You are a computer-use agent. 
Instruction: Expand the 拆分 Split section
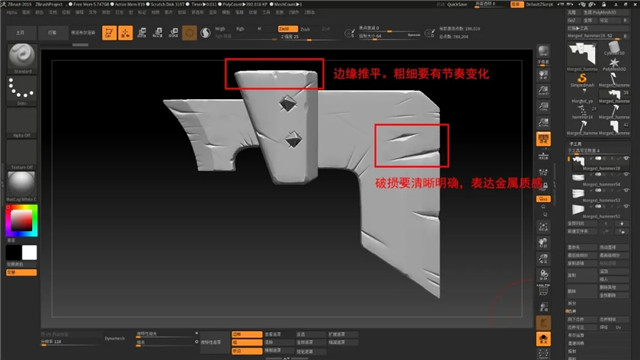572,303
